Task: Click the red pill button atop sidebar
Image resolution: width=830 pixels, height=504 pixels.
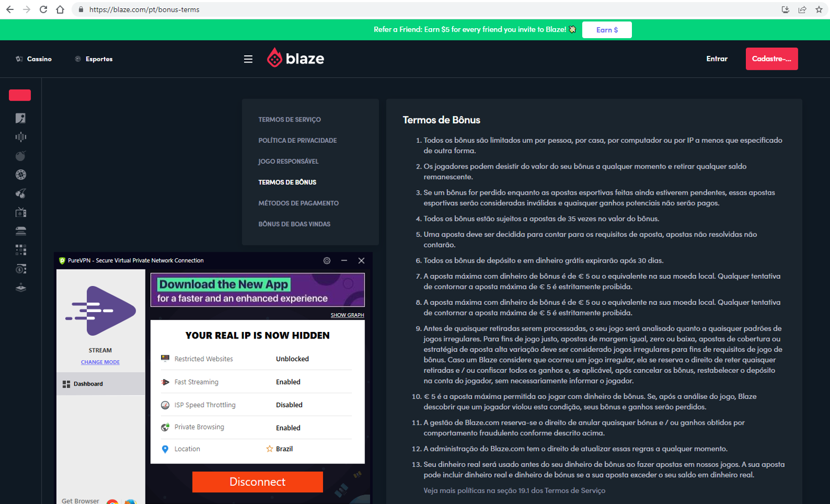Action: click(x=20, y=95)
